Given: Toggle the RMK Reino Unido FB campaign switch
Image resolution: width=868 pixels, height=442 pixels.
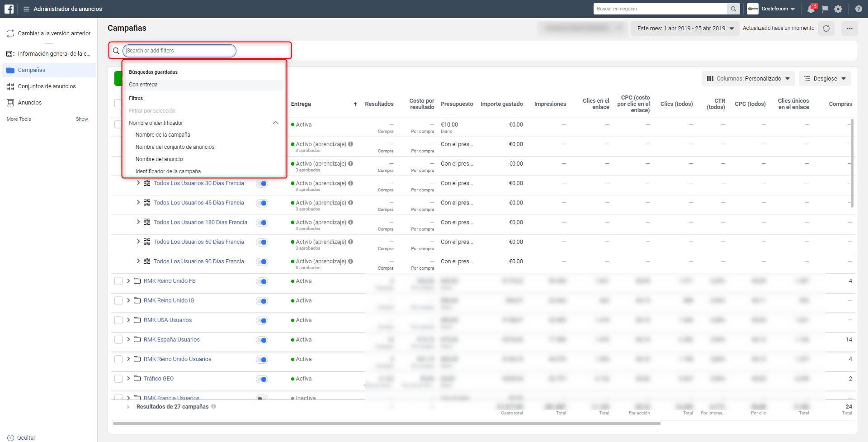Looking at the screenshot, I should 262,281.
